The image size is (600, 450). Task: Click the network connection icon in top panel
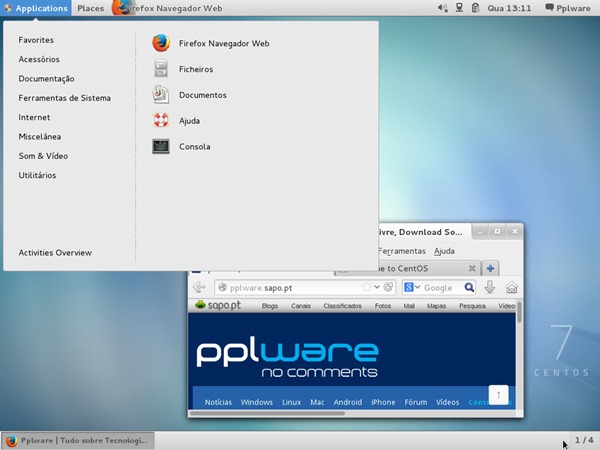(x=459, y=8)
